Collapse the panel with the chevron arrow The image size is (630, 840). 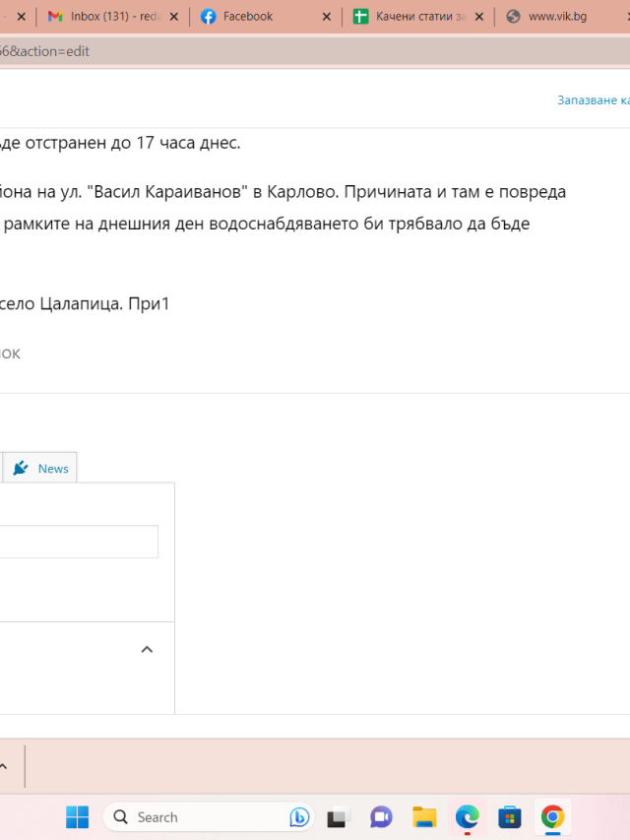[147, 649]
